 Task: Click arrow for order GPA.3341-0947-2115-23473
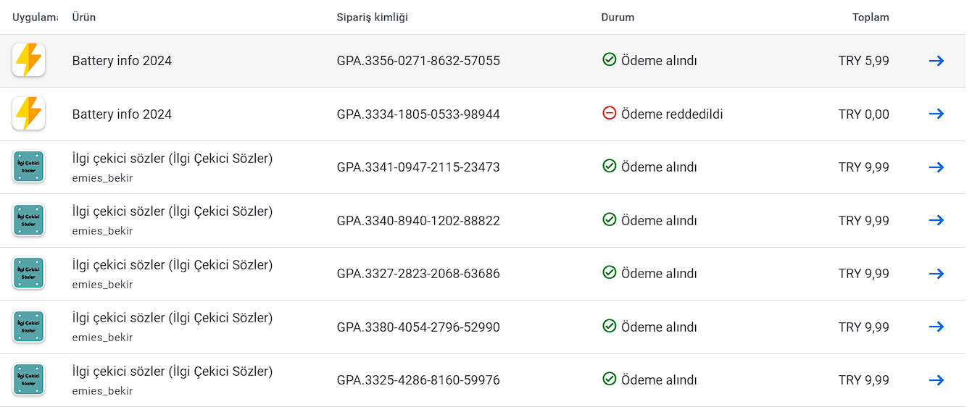936,167
